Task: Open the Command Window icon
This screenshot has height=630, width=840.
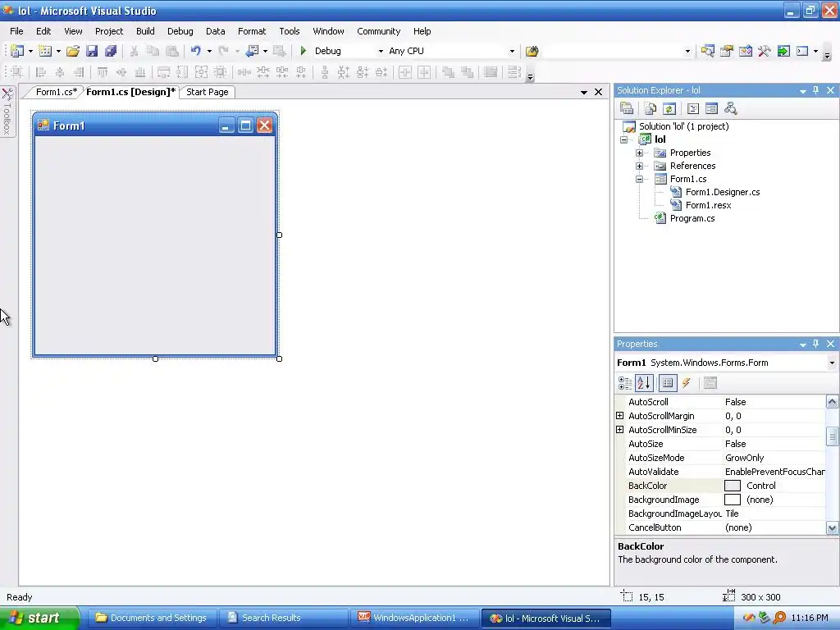Action: pos(802,52)
